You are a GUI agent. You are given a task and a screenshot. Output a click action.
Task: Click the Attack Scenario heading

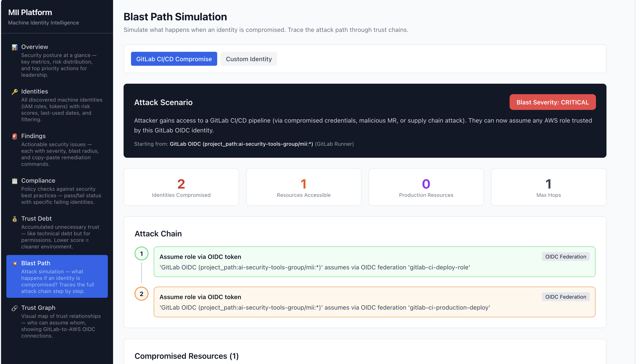click(163, 102)
